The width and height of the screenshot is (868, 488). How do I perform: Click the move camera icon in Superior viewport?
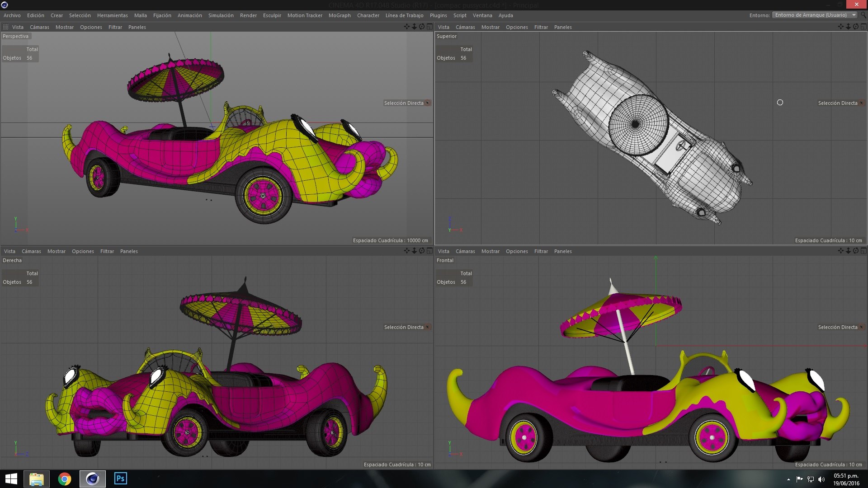click(840, 27)
